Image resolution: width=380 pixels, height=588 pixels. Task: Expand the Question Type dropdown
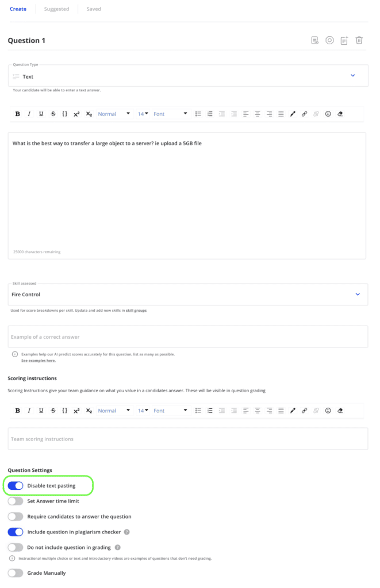pos(188,76)
